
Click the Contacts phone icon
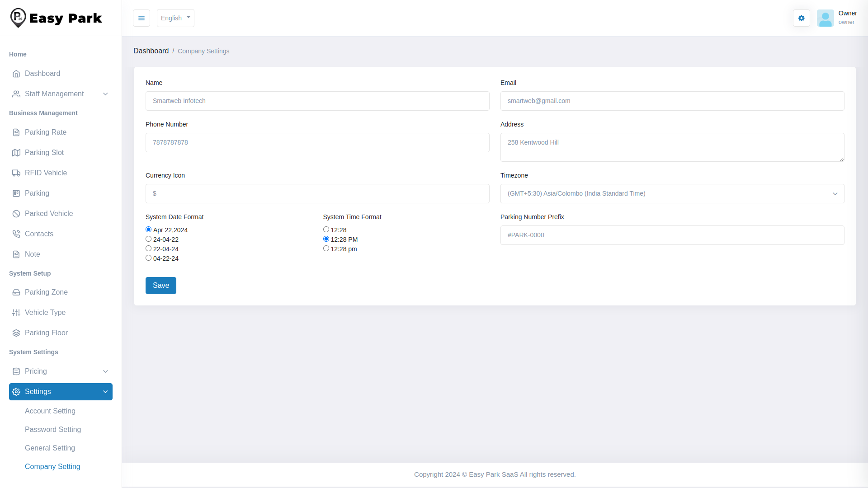(16, 234)
